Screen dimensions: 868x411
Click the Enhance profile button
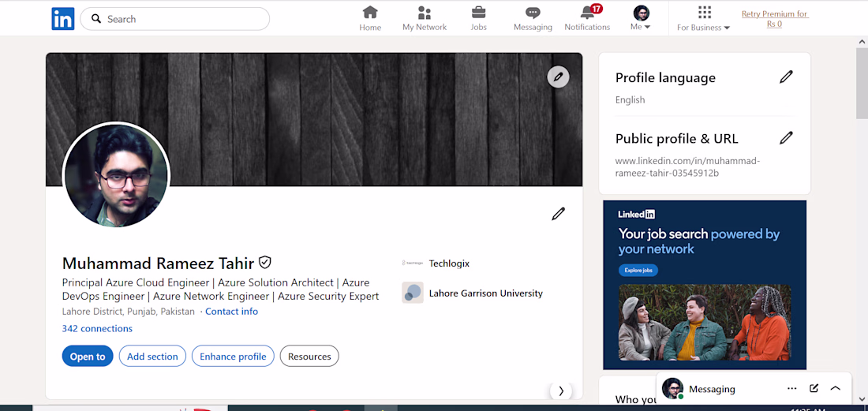tap(233, 357)
